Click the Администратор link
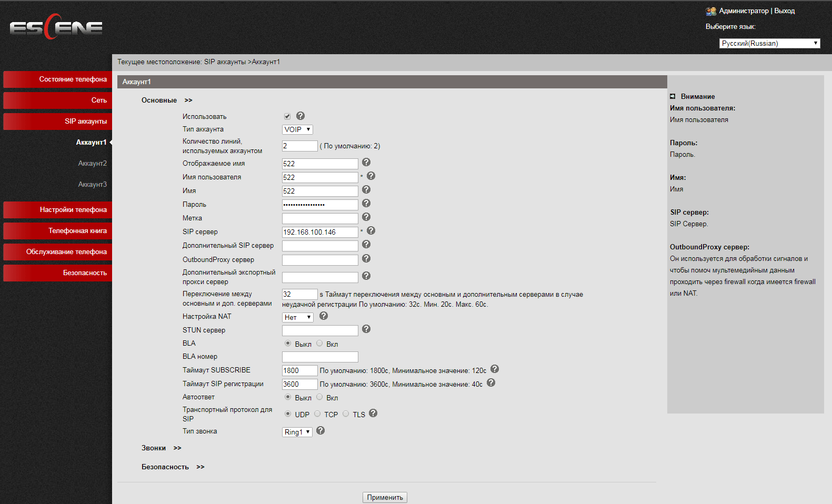 click(x=744, y=11)
